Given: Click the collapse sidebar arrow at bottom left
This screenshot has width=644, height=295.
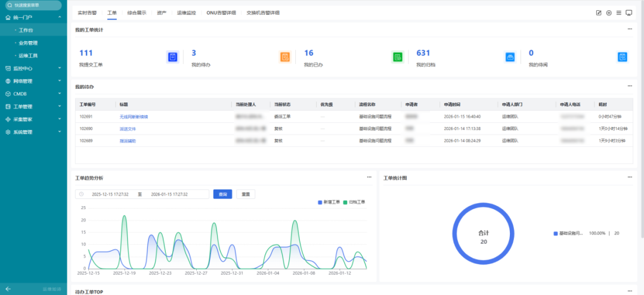Looking at the screenshot, I should coord(8,289).
